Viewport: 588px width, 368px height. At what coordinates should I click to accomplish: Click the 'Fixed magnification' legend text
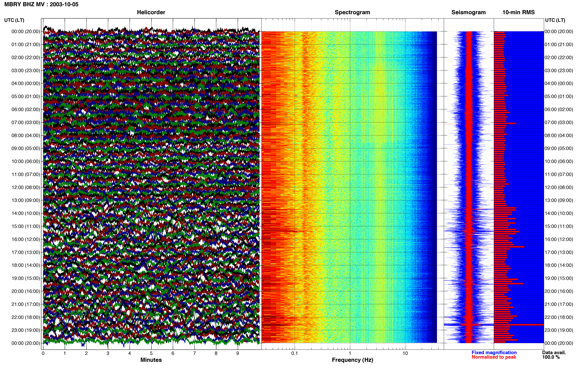(494, 352)
